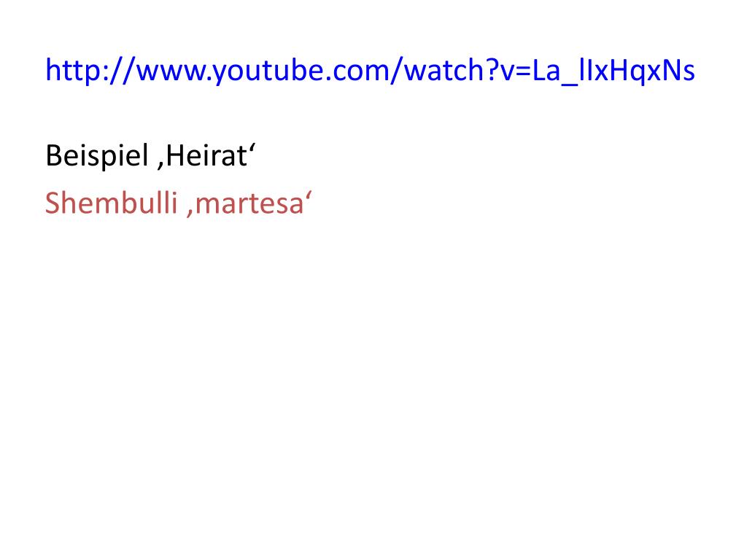Click the question mark in the URL
This screenshot has height=560, width=747.
click(x=492, y=70)
